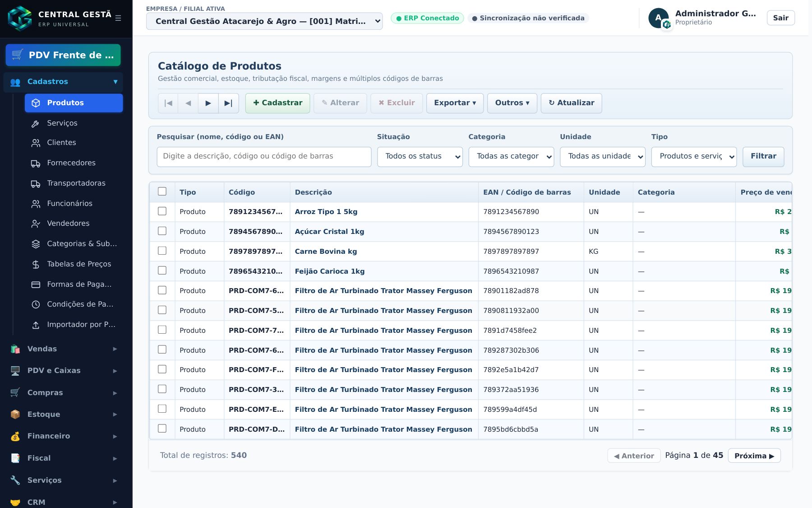The height and width of the screenshot is (508, 812).
Task: Click the administrator avatar icon
Action: (659, 18)
